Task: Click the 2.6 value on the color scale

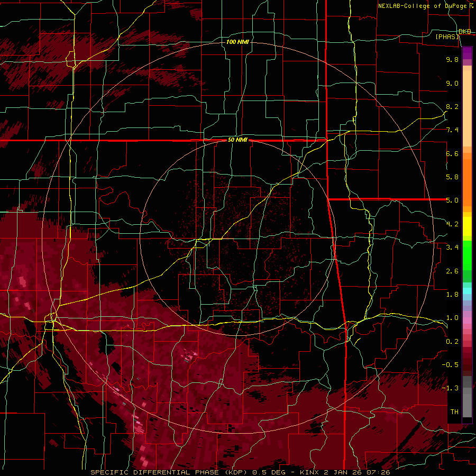Action: pyautogui.click(x=452, y=271)
